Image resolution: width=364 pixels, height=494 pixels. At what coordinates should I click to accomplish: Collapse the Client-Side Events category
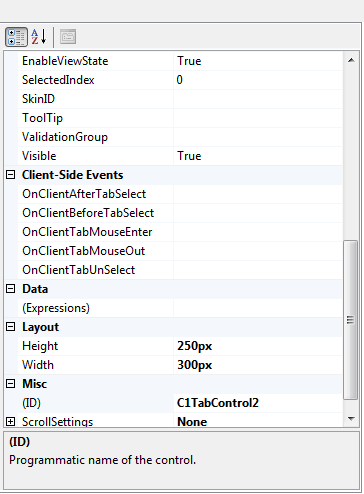(11, 175)
